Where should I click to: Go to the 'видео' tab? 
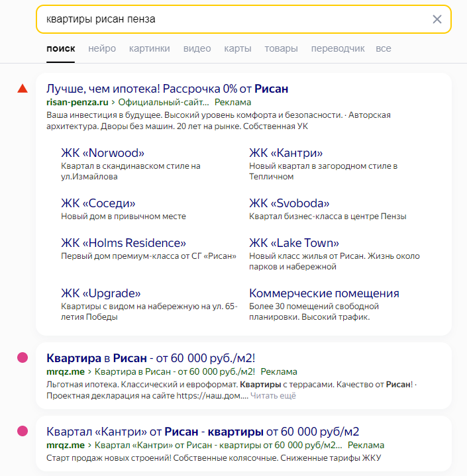point(197,48)
